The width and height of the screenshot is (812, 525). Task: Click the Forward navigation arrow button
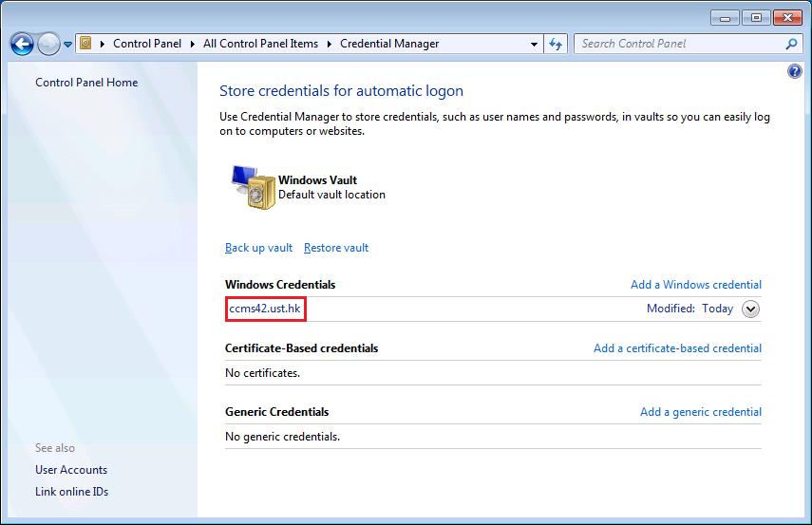pos(48,44)
